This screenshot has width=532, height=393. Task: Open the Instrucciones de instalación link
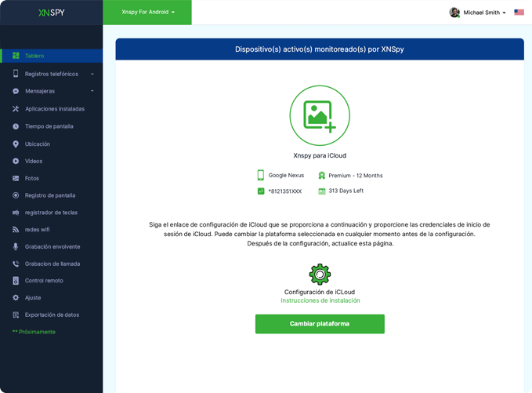pos(320,300)
